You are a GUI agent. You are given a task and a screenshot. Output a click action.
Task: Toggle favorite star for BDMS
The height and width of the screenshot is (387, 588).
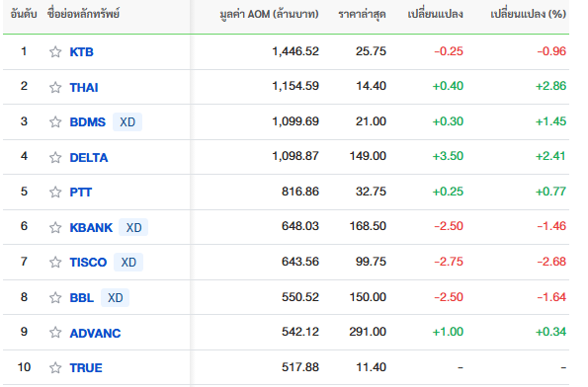(x=55, y=121)
